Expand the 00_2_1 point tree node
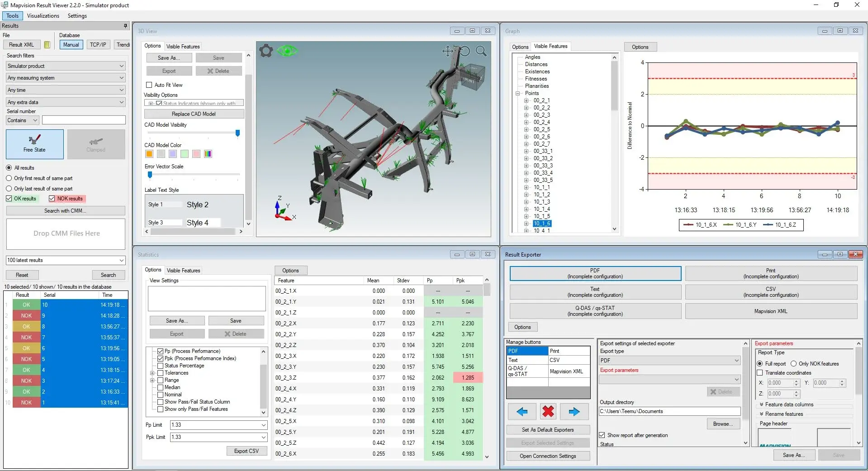The image size is (868, 471). 526,100
